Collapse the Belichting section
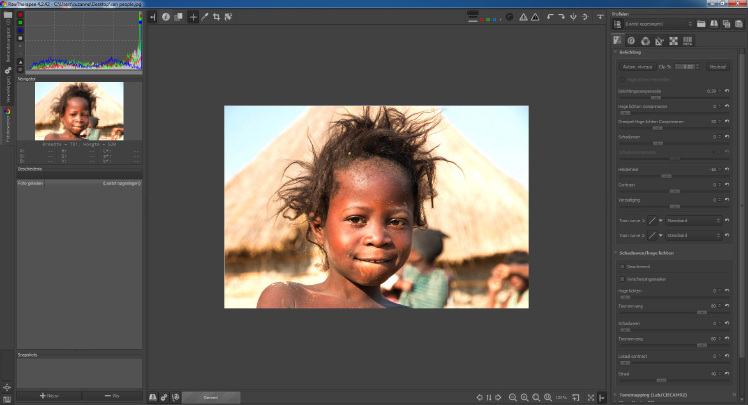748x405 pixels. click(615, 52)
